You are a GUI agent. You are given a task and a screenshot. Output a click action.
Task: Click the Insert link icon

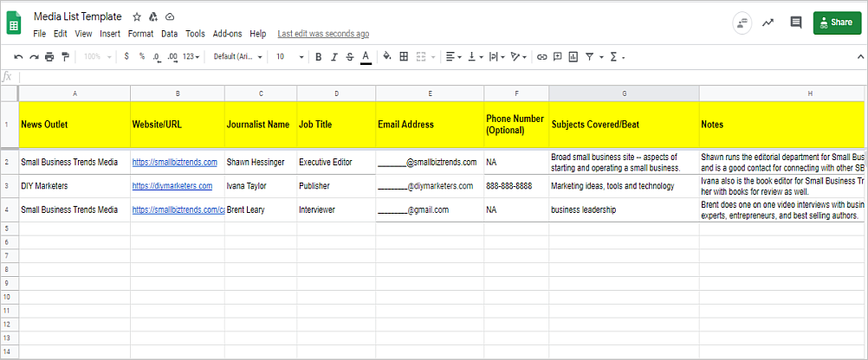(x=542, y=56)
